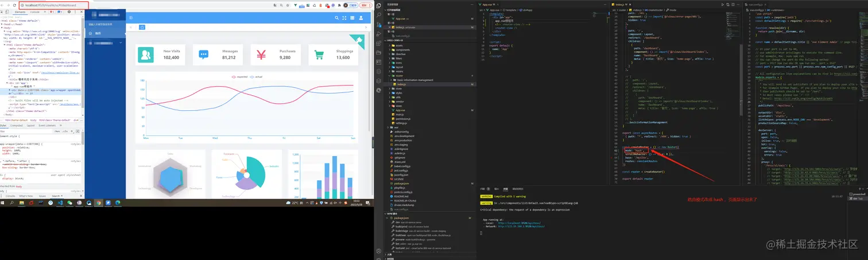Open the Styles tab in DevTools
The image size is (868, 260).
pos(3,125)
